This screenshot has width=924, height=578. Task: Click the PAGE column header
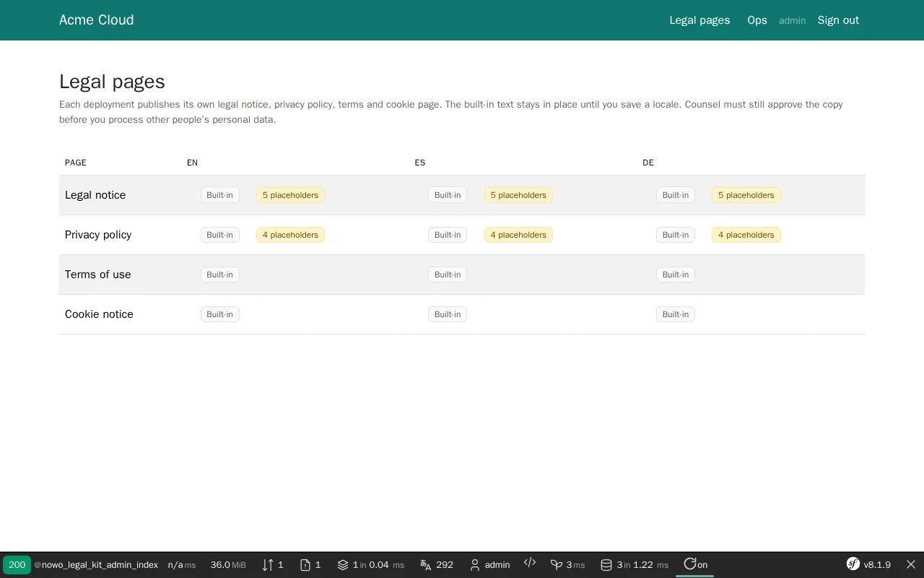[x=76, y=163]
